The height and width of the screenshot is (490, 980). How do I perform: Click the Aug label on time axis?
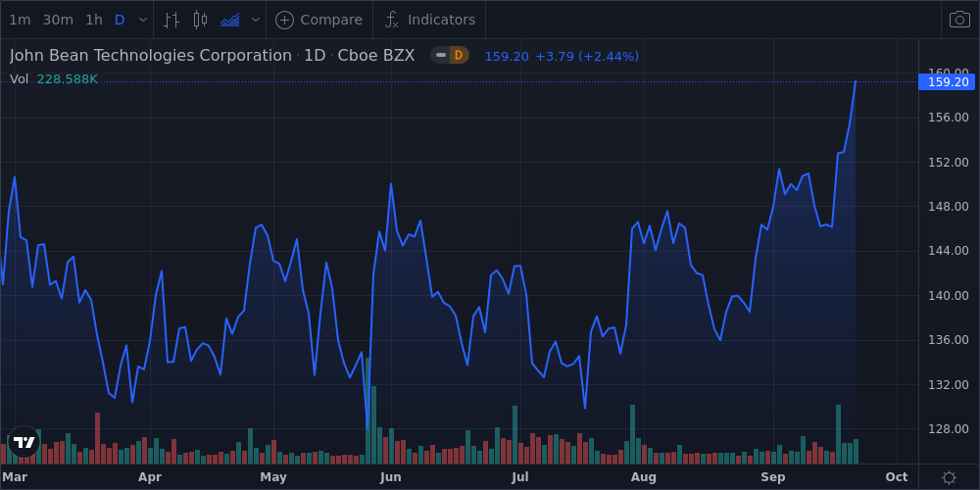click(x=643, y=477)
